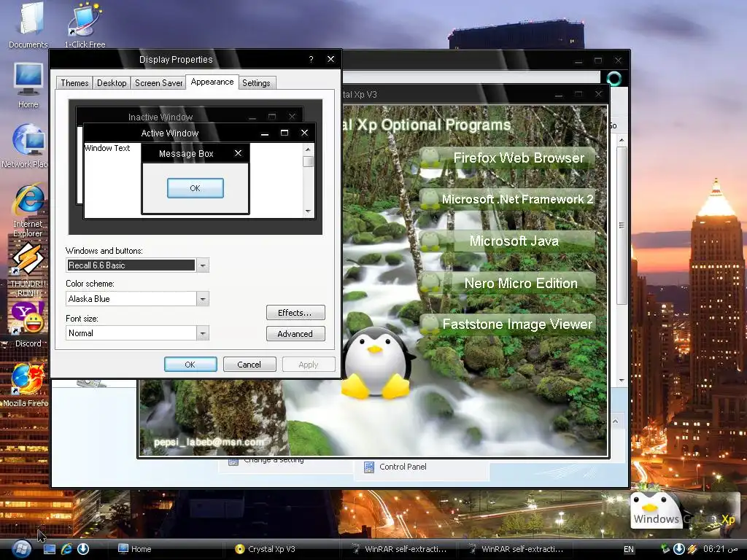Viewport: 747px width, 560px height.
Task: Open the Documents desktop icon
Action: [28, 24]
